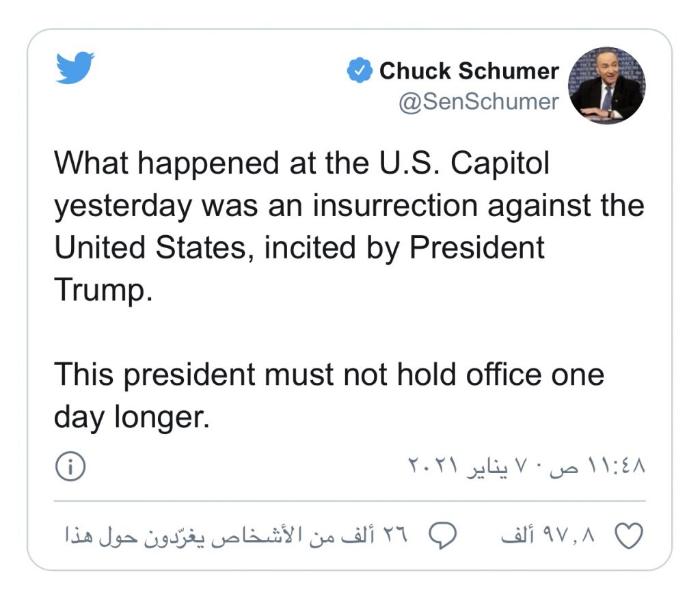Click the ٩٧,٨ ألف likes count
Viewport: 700px width, 605px height.
pyautogui.click(x=549, y=536)
